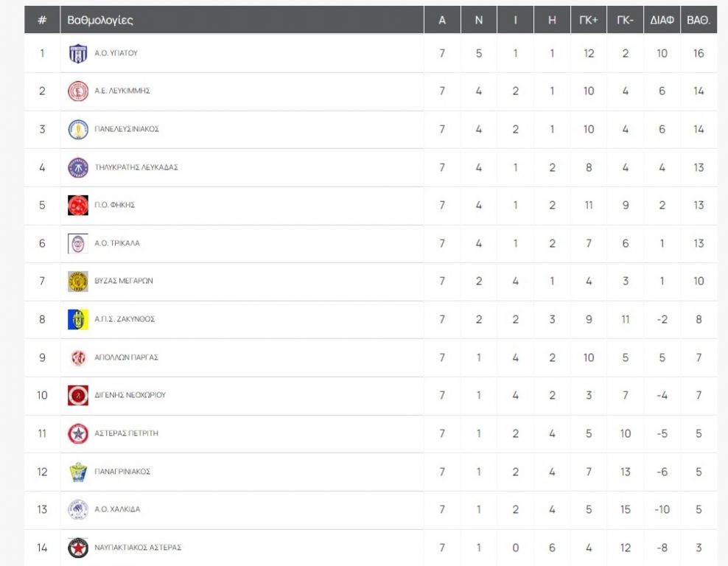Image resolution: width=728 pixels, height=566 pixels.
Task: Click the # rank column header
Action: click(x=42, y=20)
